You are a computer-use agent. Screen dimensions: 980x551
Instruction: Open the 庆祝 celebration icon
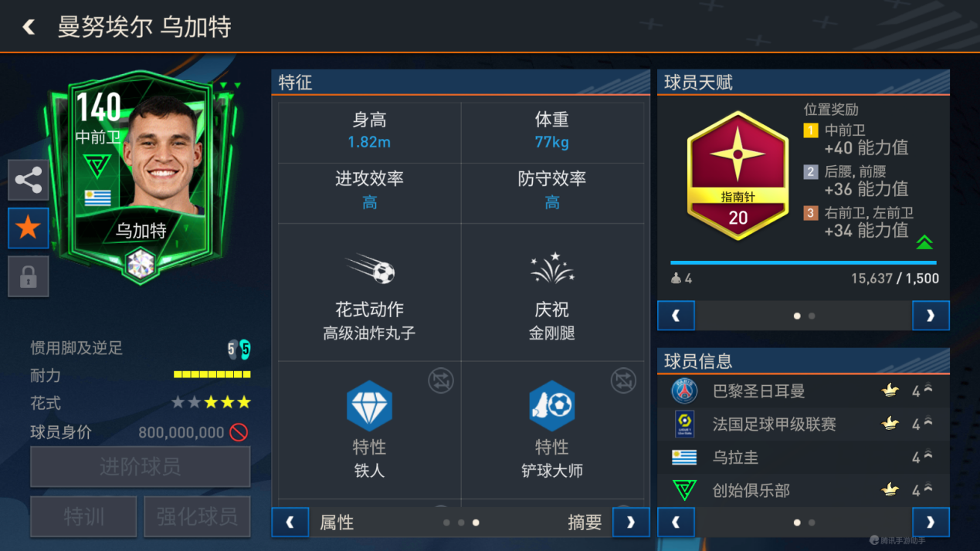point(552,269)
